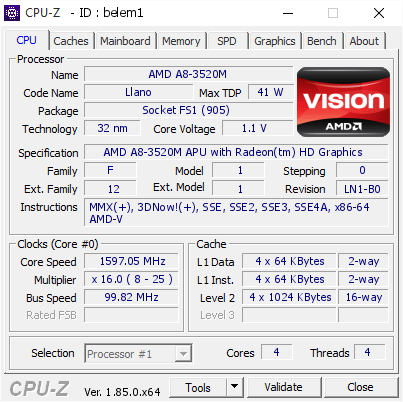The image size is (403, 402).
Task: Click the L1 Data 2-way value
Action: (x=363, y=261)
